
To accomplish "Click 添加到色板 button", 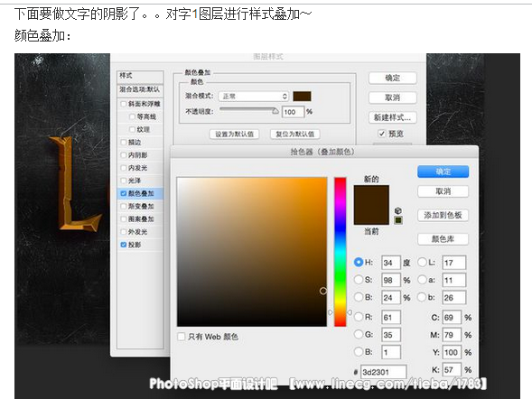I will coord(443,215).
